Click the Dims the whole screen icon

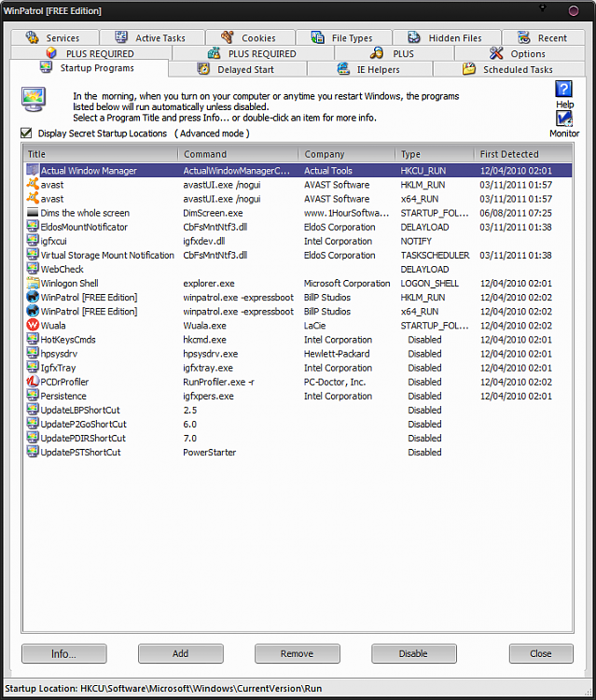pos(33,213)
